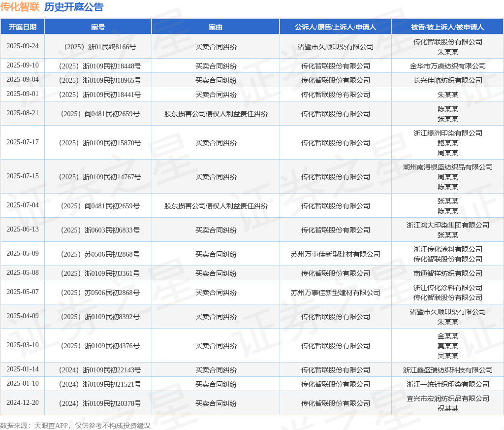Click defendant 莫某某
The width and height of the screenshot is (504, 430).
click(x=448, y=346)
